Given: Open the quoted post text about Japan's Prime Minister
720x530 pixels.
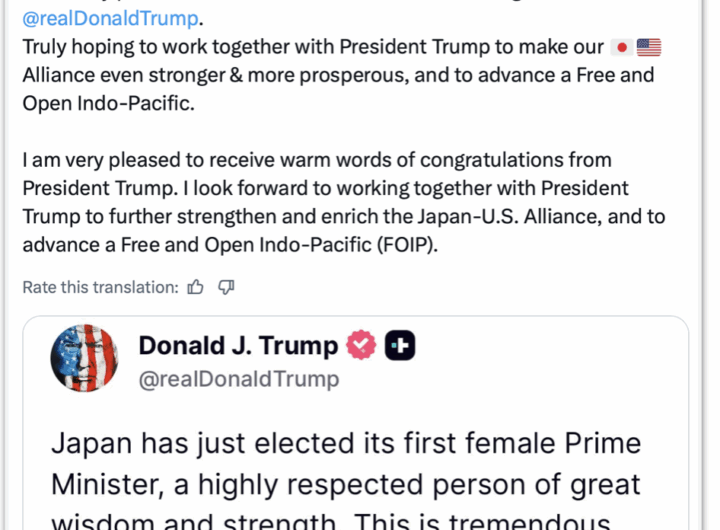Looking at the screenshot, I should tap(346, 479).
